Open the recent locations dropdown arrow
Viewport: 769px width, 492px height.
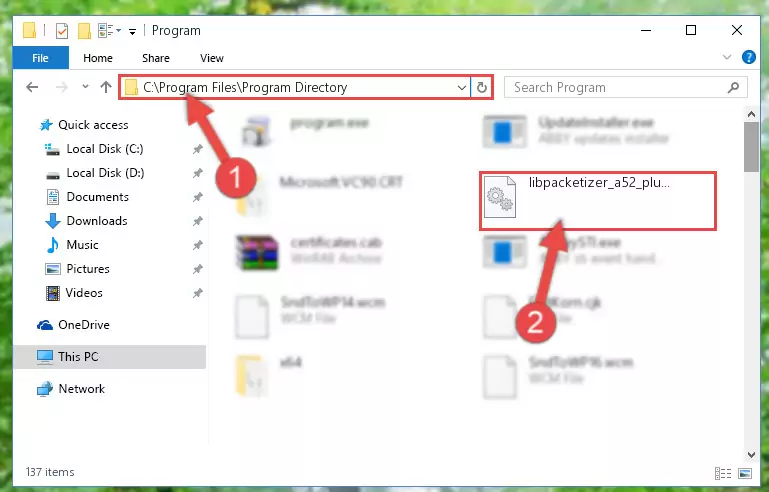click(85, 87)
